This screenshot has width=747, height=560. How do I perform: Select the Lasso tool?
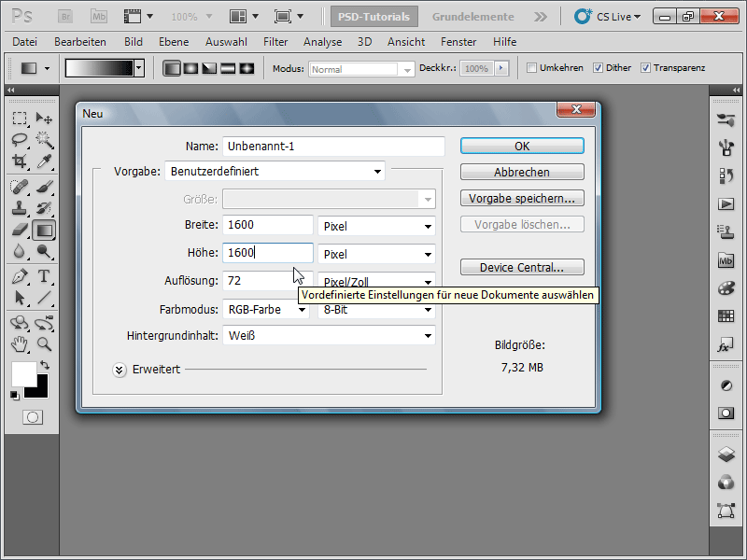pos(20,139)
